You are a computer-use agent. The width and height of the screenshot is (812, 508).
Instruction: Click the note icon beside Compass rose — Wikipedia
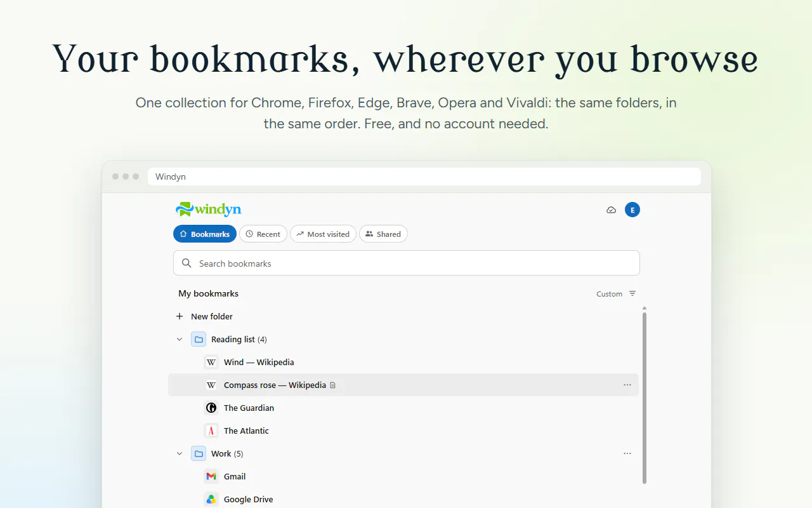point(333,385)
